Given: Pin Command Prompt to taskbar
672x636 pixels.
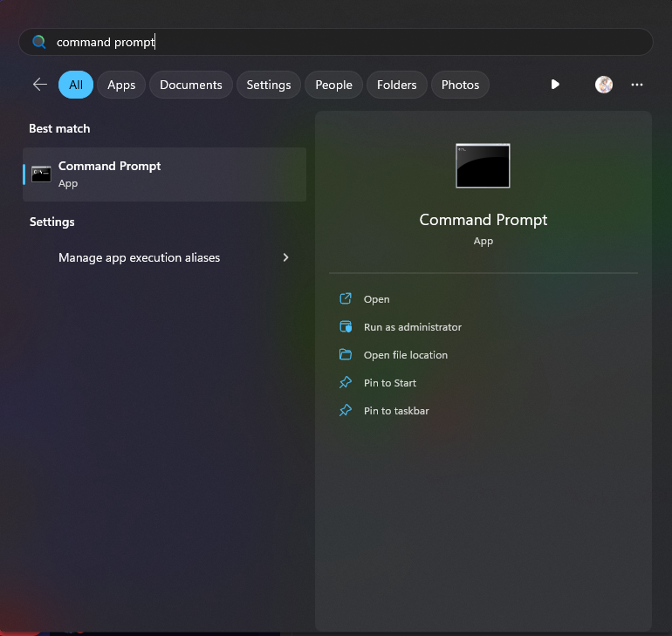Looking at the screenshot, I should coord(395,411).
